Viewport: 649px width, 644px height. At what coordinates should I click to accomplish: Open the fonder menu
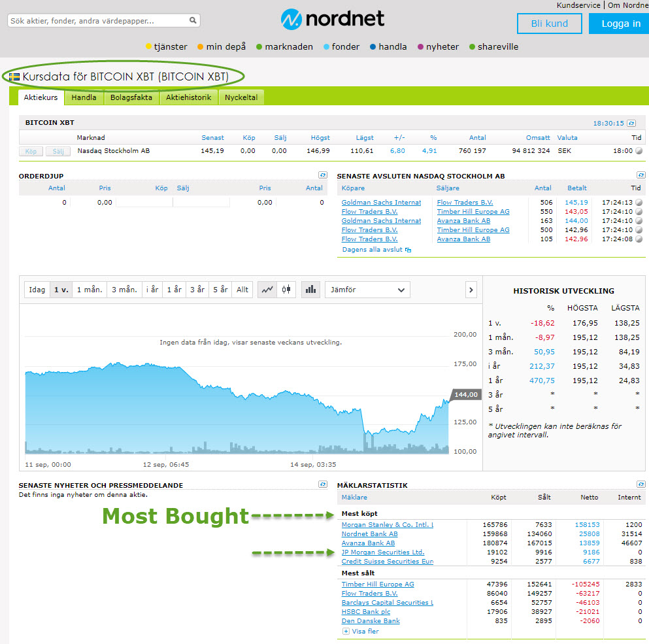pyautogui.click(x=341, y=47)
